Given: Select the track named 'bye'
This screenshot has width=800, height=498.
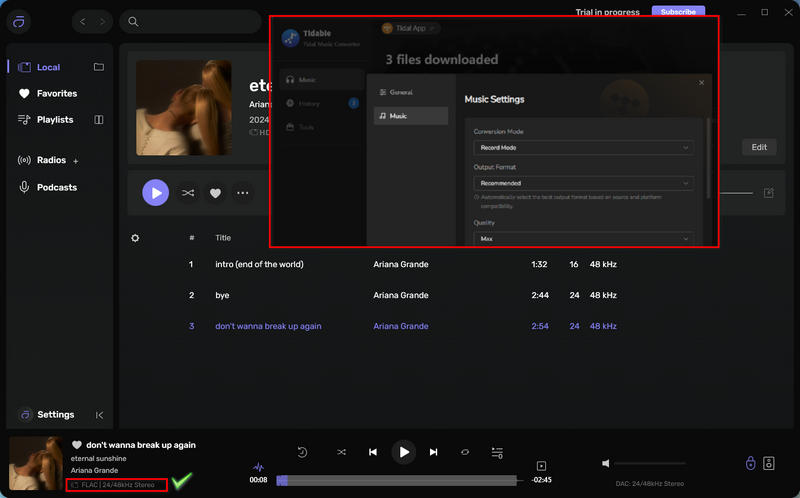Looking at the screenshot, I should click(x=222, y=295).
